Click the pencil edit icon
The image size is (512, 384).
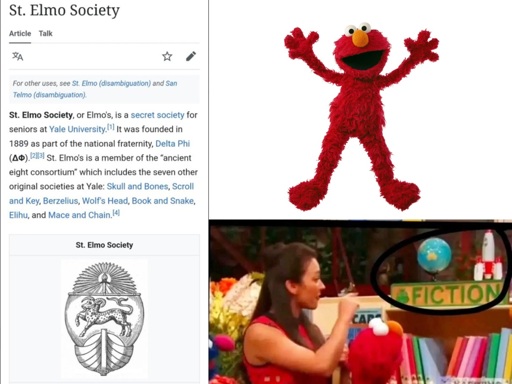coord(191,56)
